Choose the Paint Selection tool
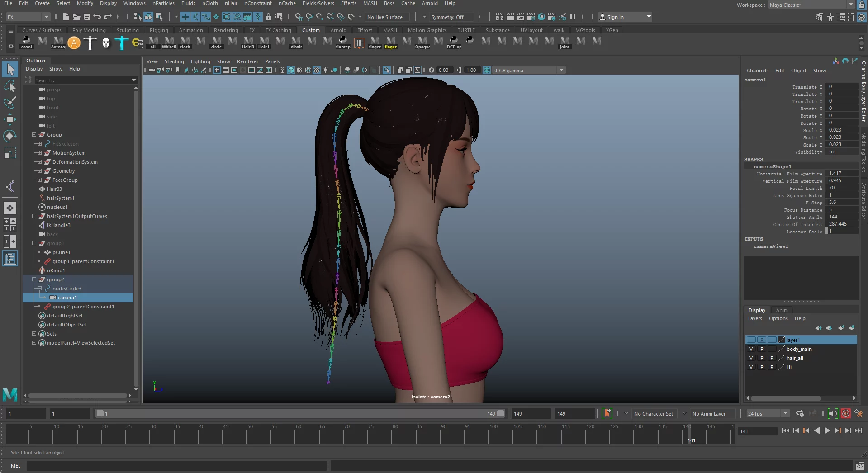Screen dimensions: 868x473 coord(10,103)
